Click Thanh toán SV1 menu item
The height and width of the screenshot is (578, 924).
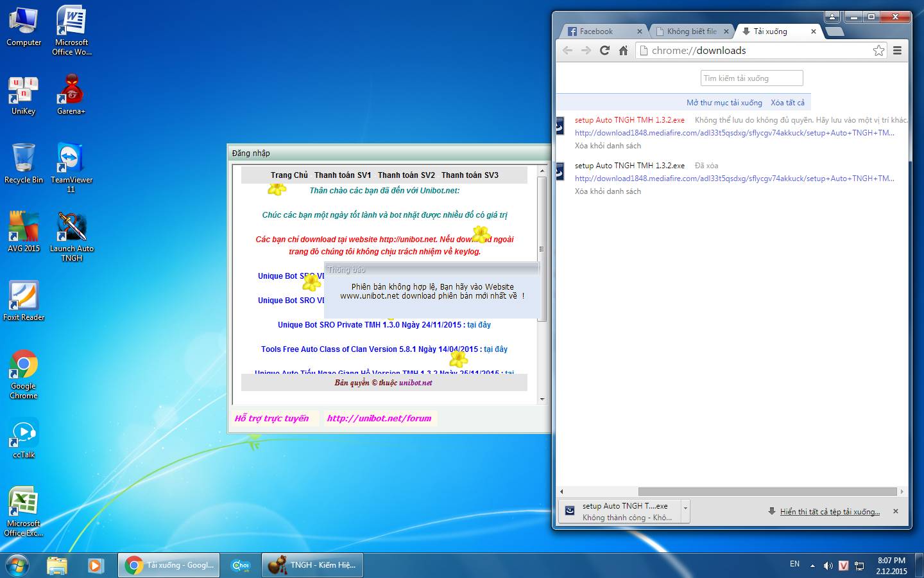(x=343, y=175)
